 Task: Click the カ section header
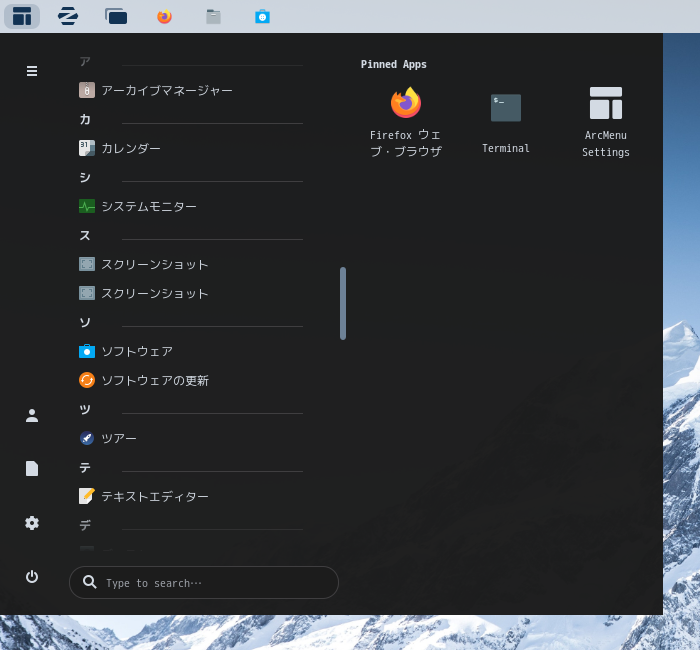pyautogui.click(x=85, y=119)
